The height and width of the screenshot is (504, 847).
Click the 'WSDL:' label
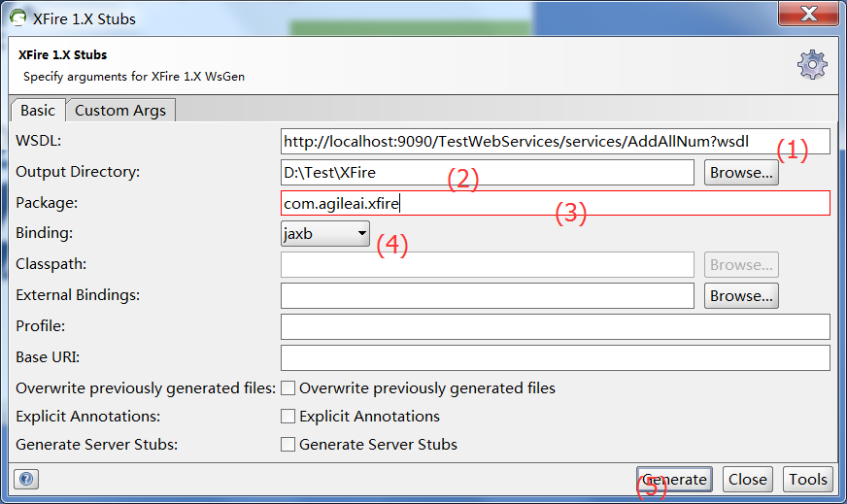point(38,141)
